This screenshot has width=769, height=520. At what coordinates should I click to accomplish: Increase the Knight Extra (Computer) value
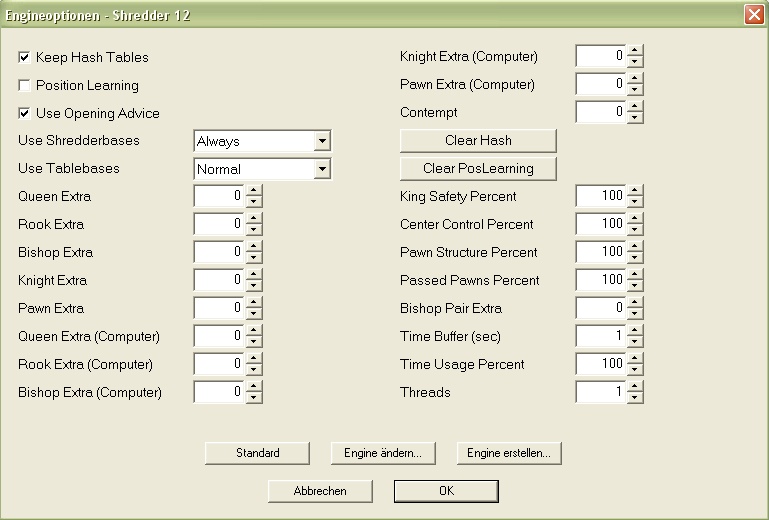click(x=635, y=51)
